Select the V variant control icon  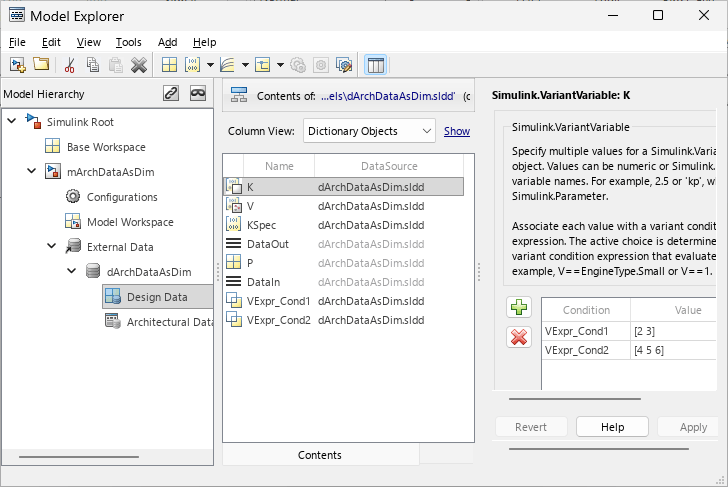pos(234,205)
